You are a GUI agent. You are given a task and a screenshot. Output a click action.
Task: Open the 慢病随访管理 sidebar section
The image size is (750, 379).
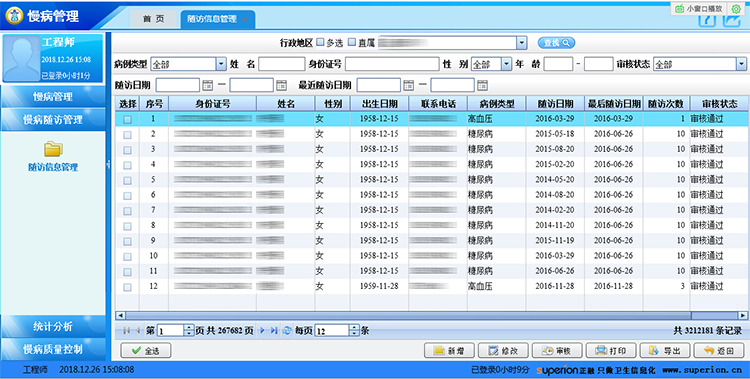click(53, 120)
